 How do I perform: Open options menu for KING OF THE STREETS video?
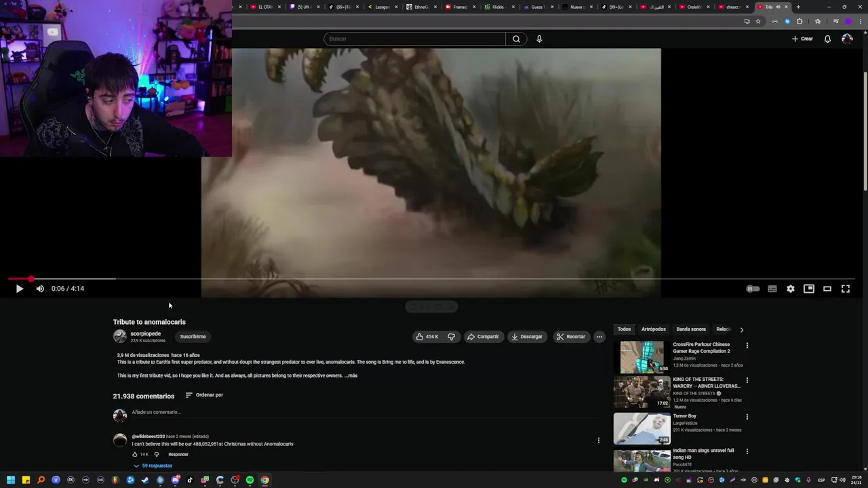(747, 381)
